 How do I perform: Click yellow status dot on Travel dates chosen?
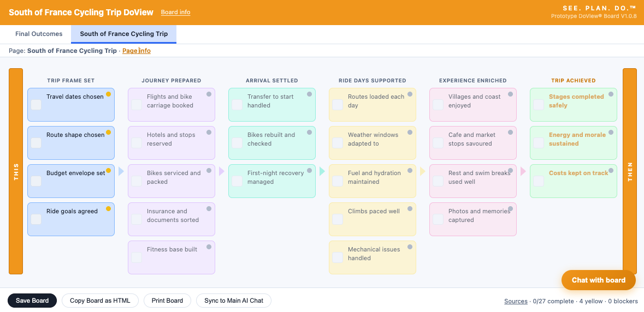(x=109, y=94)
